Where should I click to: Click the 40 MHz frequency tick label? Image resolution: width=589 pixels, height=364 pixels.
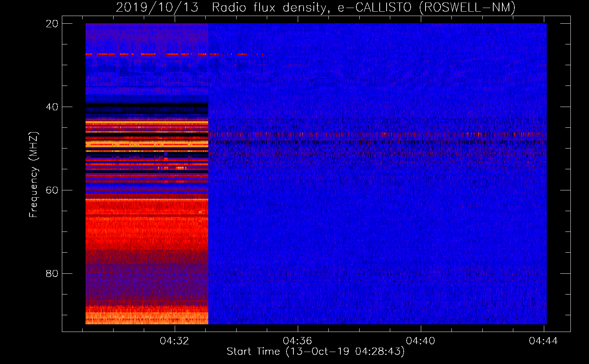52,107
